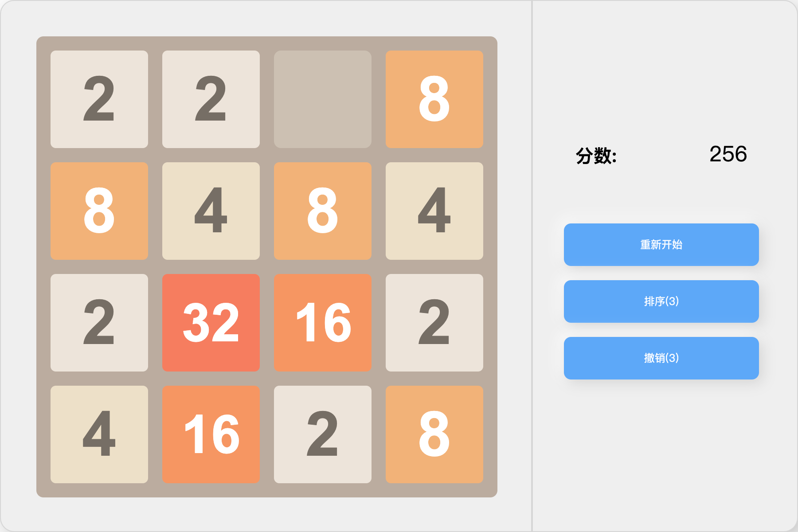The width and height of the screenshot is (798, 532).
Task: Click the 8 tile in the bottom-right corner
Action: coord(434,434)
